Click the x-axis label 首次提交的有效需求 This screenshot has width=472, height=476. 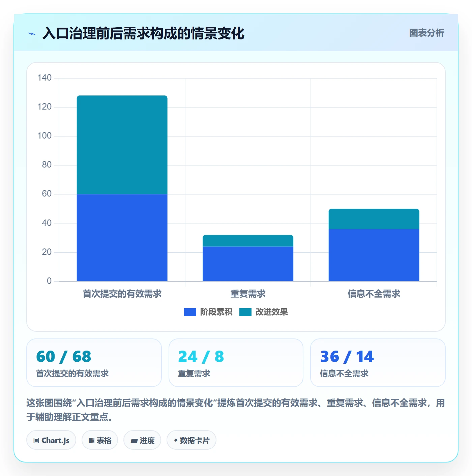[122, 294]
